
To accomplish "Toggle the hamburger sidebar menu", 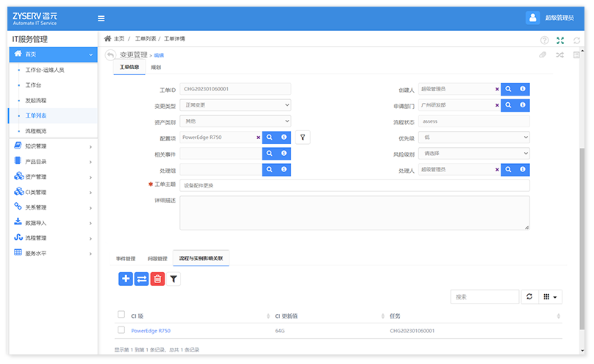I will [x=101, y=18].
